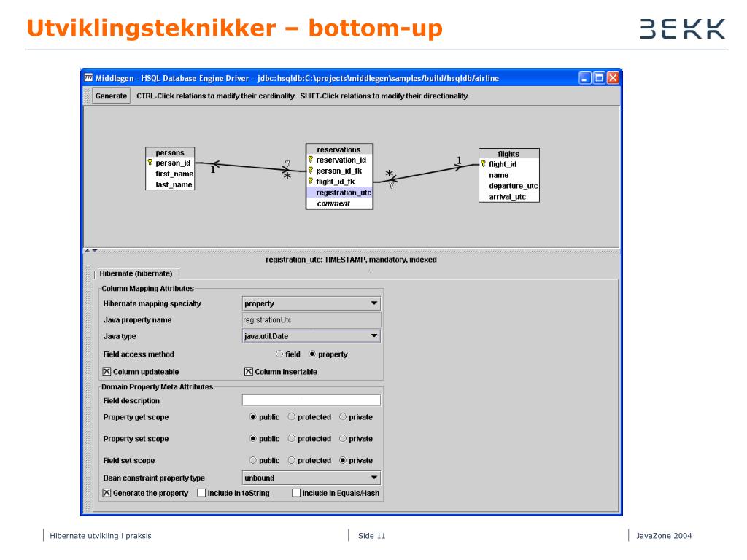The width and height of the screenshot is (747, 560).
Task: Open the Java type dropdown
Action: pos(311,335)
